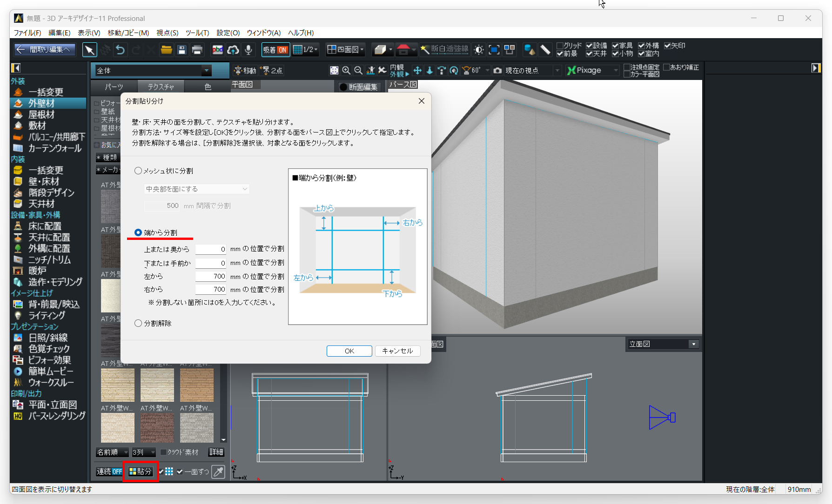Click the printer icon in toolbar

[197, 50]
